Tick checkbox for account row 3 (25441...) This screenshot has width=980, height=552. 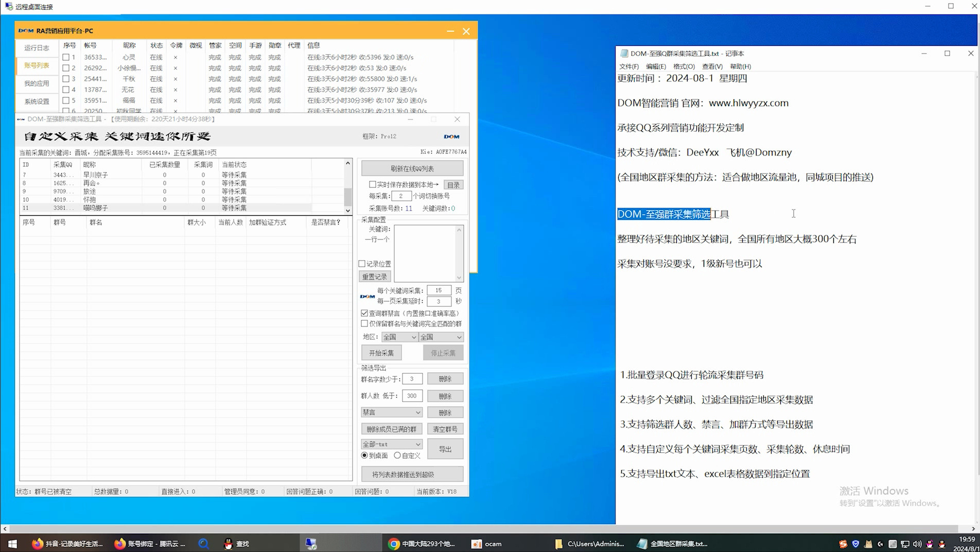point(66,79)
